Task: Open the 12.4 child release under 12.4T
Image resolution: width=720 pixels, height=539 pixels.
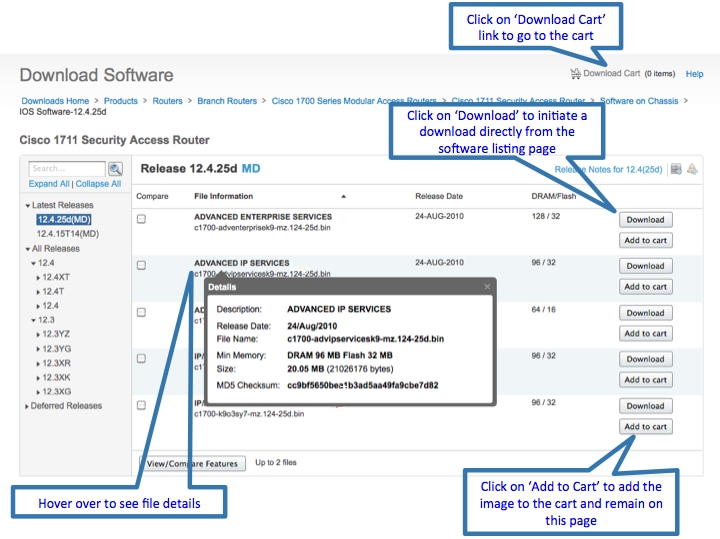Action: [51, 306]
